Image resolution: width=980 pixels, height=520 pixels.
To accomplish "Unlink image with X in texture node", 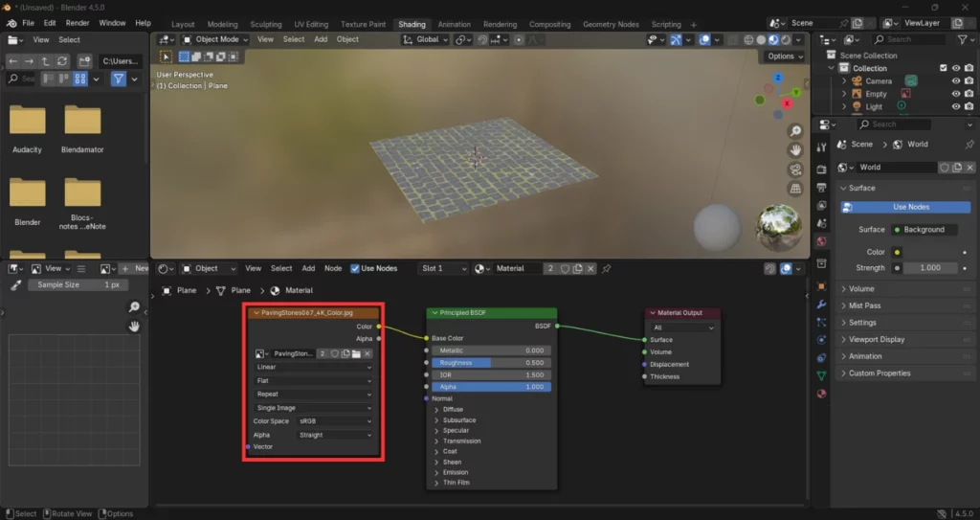I will pos(367,353).
